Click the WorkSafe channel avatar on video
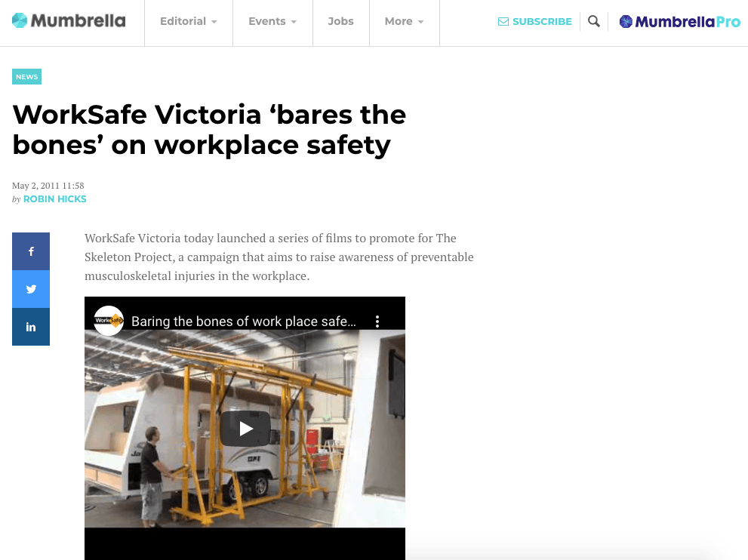This screenshot has height=560, width=748. 109,321
